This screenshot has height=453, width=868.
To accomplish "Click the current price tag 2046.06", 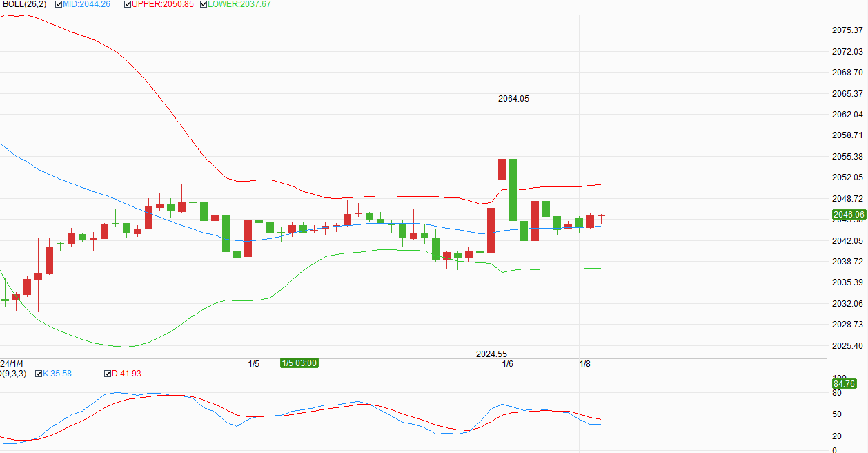I will (x=849, y=215).
